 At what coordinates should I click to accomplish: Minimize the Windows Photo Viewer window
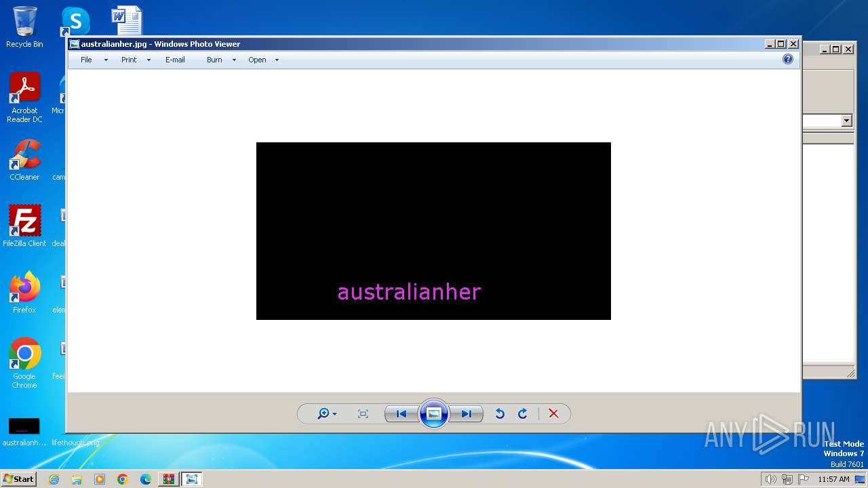pos(770,44)
